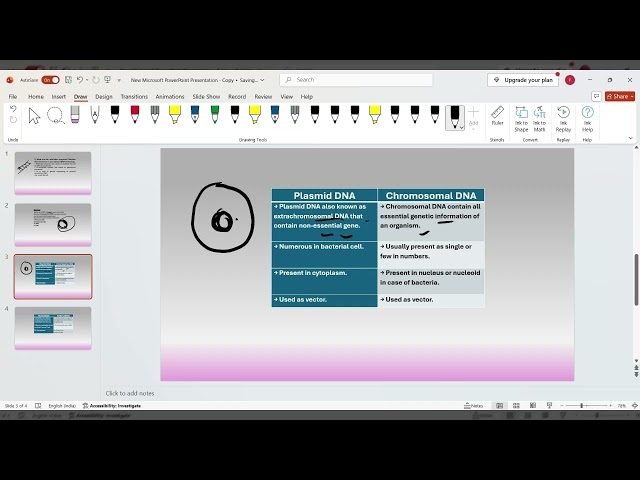640x480 pixels.
Task: Fit slide to current window icon
Action: pos(635,405)
